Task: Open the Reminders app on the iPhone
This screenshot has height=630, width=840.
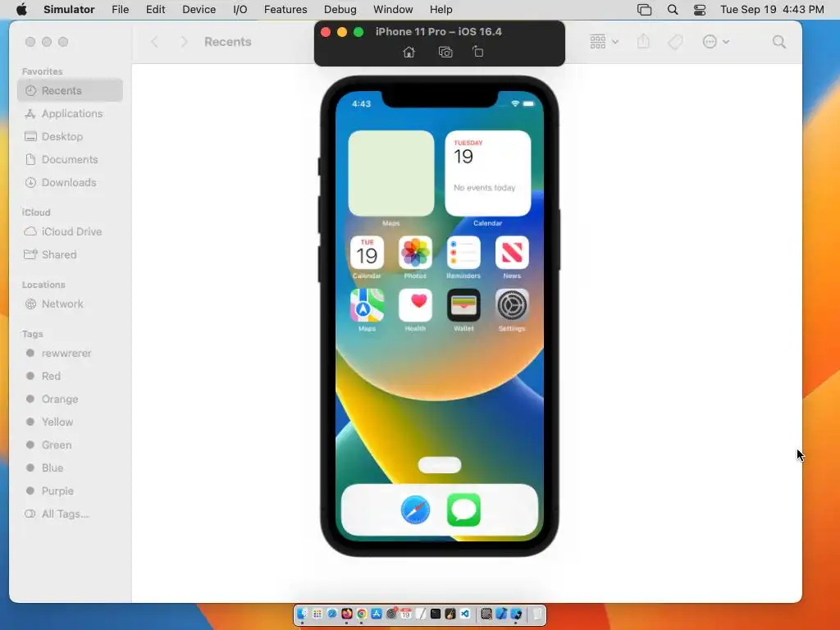Action: (x=463, y=253)
